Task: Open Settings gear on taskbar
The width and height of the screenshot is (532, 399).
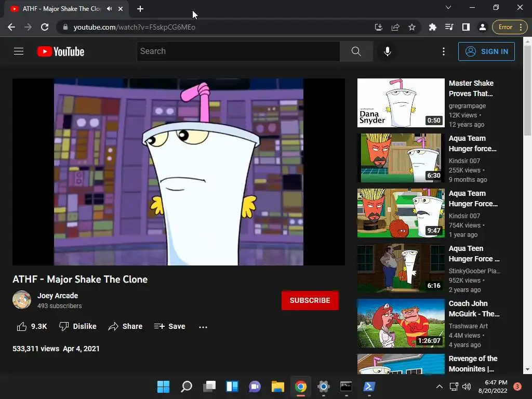Action: (x=323, y=387)
